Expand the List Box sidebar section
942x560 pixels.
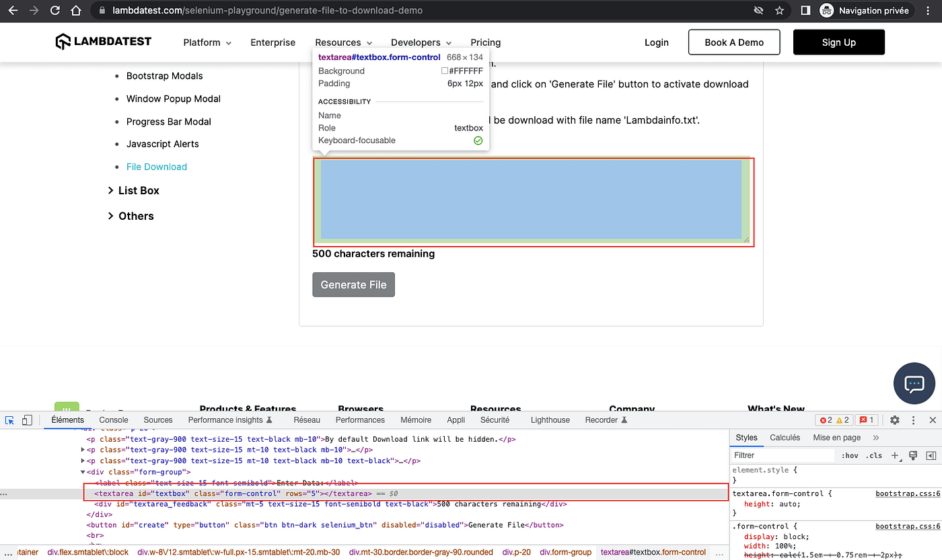click(133, 191)
